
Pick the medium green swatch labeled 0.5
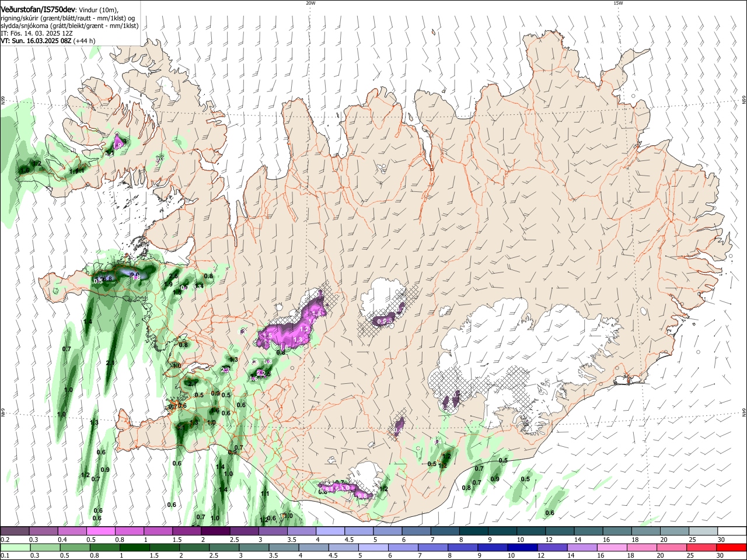[75, 548]
